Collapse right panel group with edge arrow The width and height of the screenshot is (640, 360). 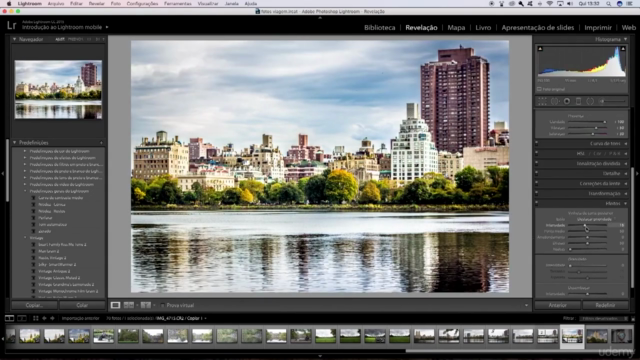pyautogui.click(x=637, y=173)
